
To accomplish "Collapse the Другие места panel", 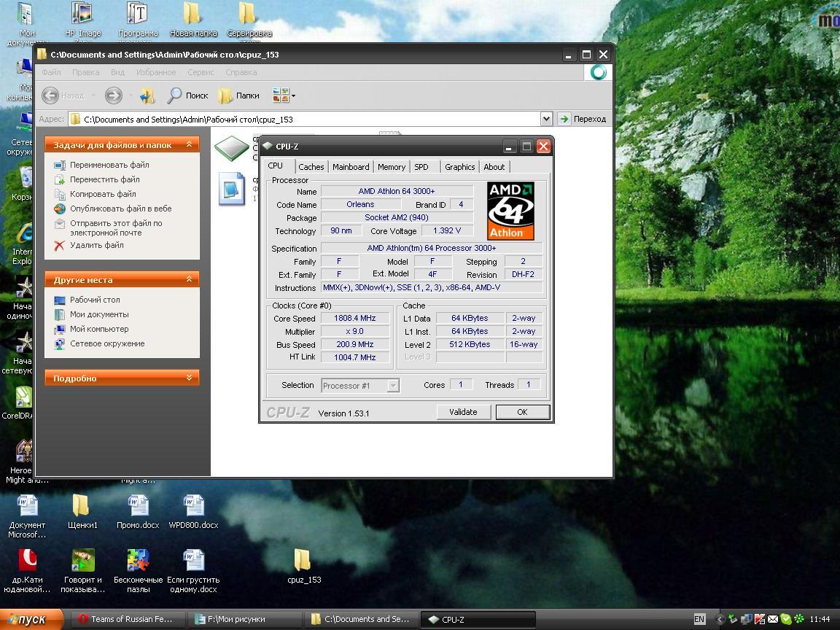I will pos(189,279).
